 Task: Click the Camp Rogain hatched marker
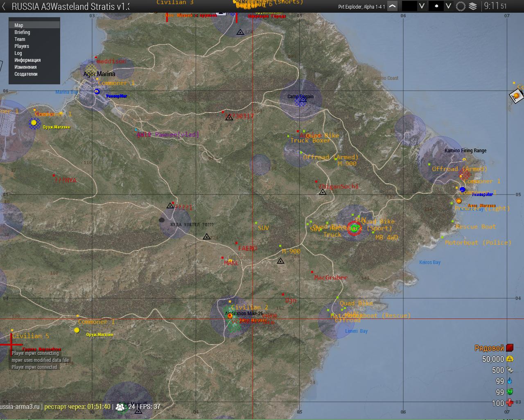(300, 101)
